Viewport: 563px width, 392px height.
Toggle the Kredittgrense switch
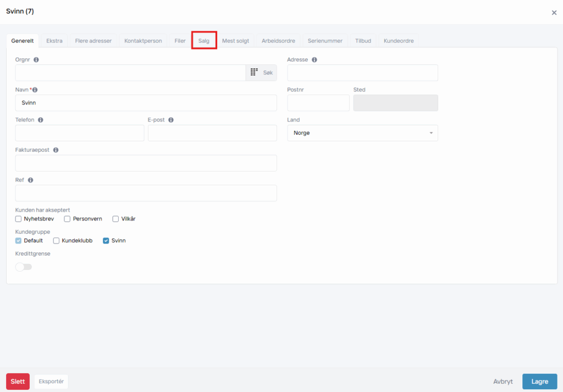pyautogui.click(x=24, y=267)
